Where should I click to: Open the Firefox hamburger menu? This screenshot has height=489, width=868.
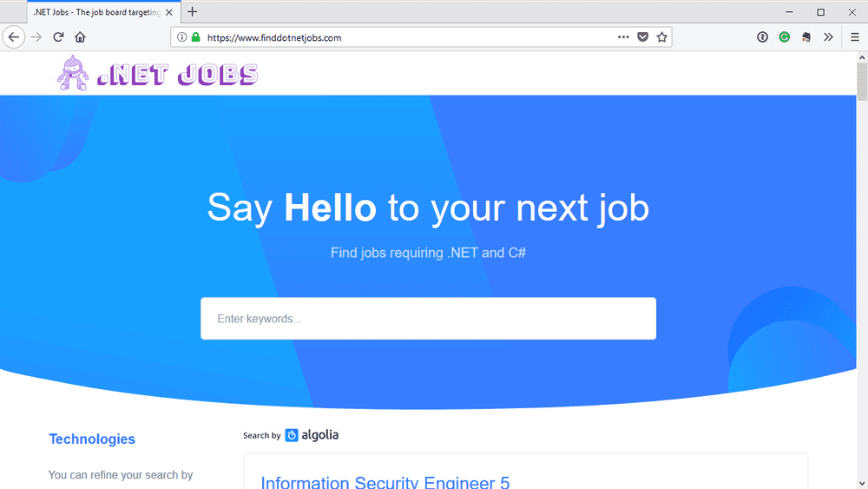pos(855,37)
